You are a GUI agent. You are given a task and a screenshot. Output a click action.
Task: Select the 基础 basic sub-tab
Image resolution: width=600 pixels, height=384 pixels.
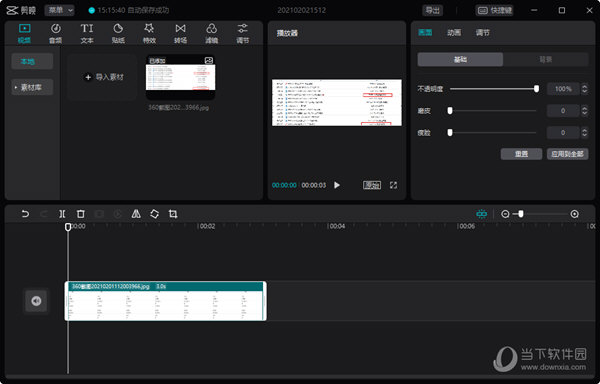(460, 60)
